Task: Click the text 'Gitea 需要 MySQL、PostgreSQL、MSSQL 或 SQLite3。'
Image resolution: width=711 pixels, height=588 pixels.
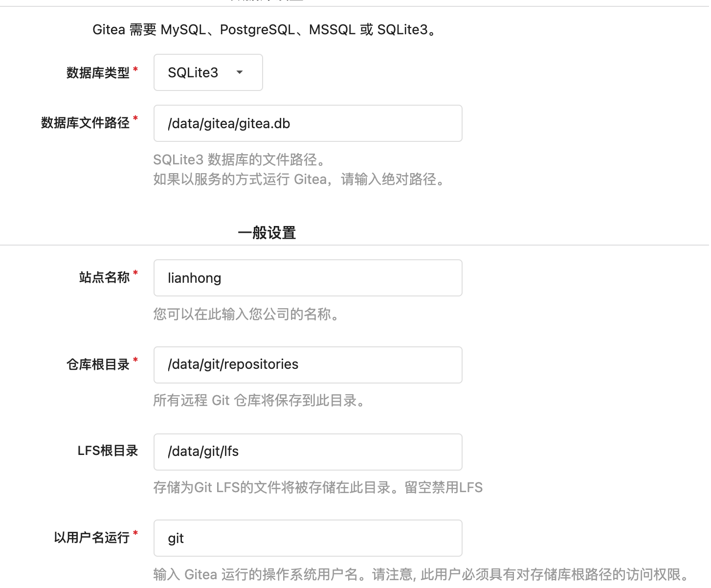Action: pos(264,30)
